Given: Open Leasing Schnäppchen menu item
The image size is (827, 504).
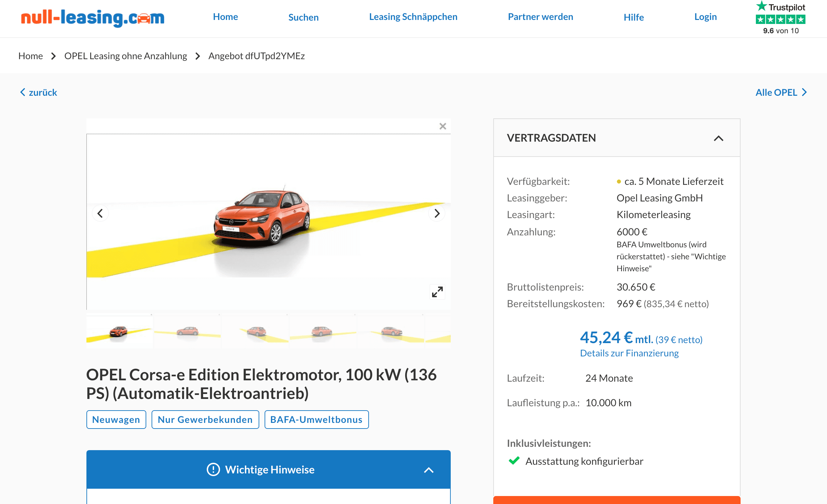Looking at the screenshot, I should [413, 17].
